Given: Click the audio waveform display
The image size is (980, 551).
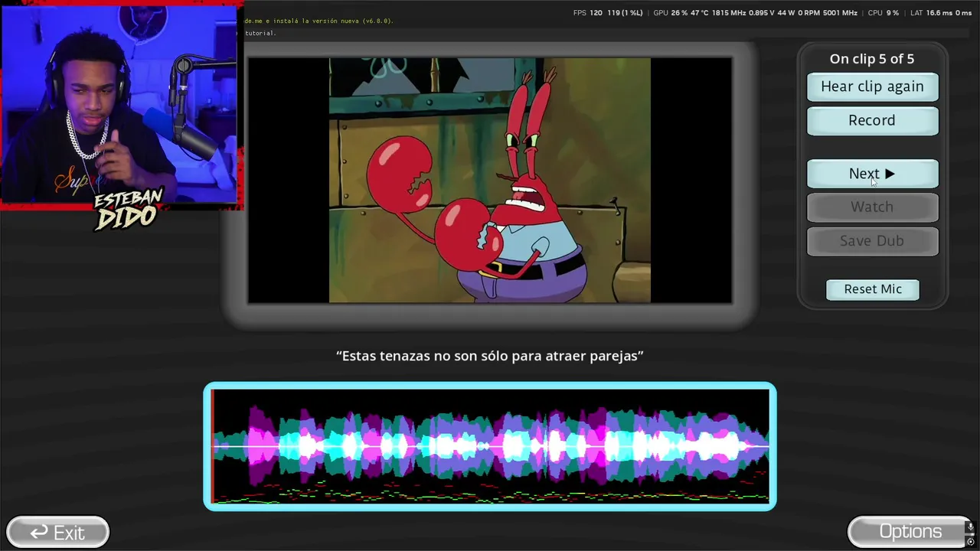Looking at the screenshot, I should point(490,446).
